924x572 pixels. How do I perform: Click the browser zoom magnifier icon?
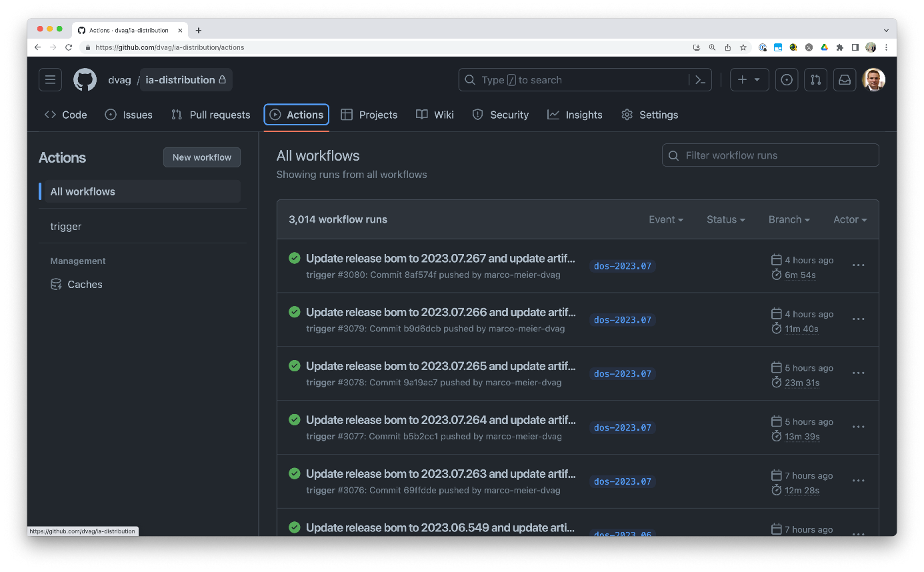click(x=712, y=47)
